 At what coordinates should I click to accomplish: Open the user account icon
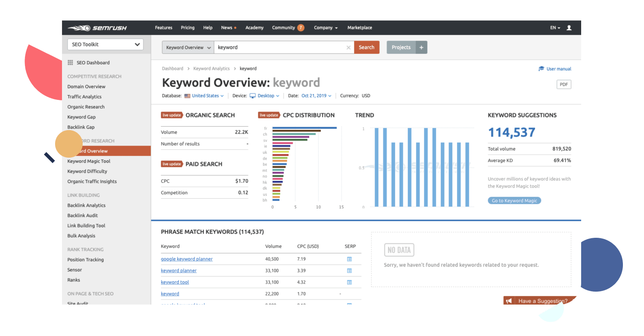tap(569, 28)
